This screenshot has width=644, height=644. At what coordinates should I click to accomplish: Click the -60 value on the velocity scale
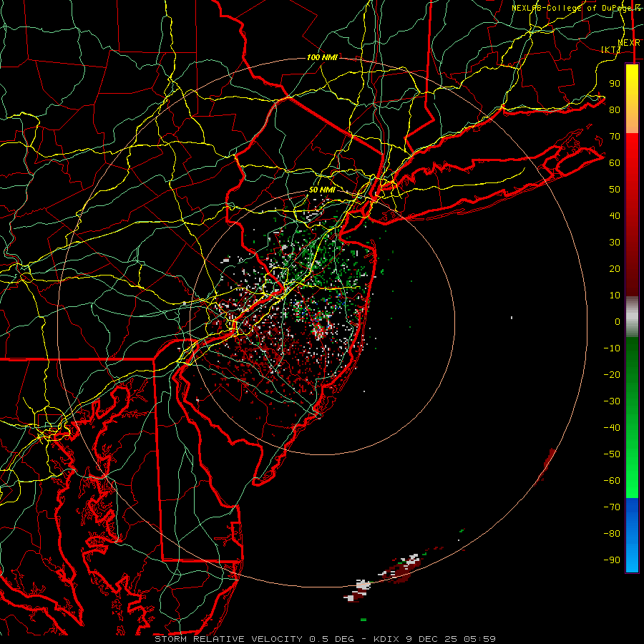[x=612, y=481]
